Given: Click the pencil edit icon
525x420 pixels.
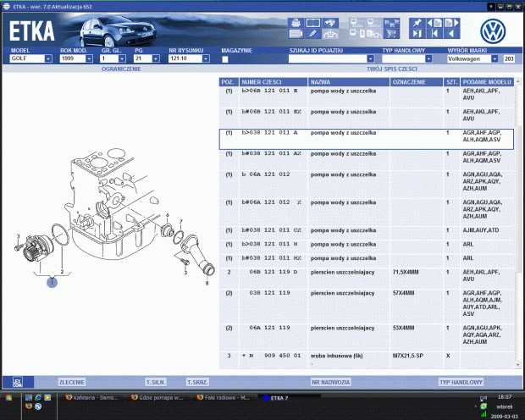Looking at the screenshot, I should click(312, 34).
